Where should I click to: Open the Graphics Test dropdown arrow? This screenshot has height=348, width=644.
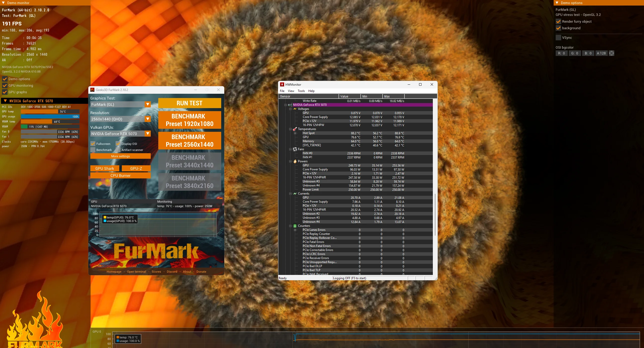[x=148, y=104]
